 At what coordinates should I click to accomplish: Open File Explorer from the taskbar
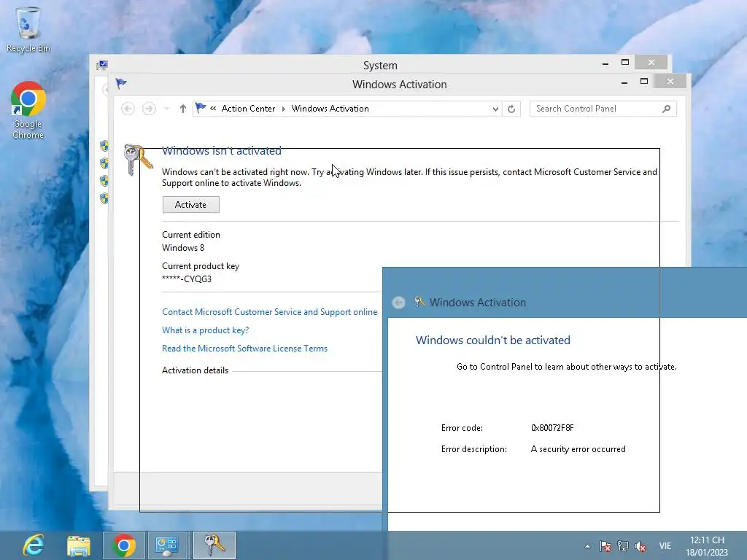pos(79,545)
